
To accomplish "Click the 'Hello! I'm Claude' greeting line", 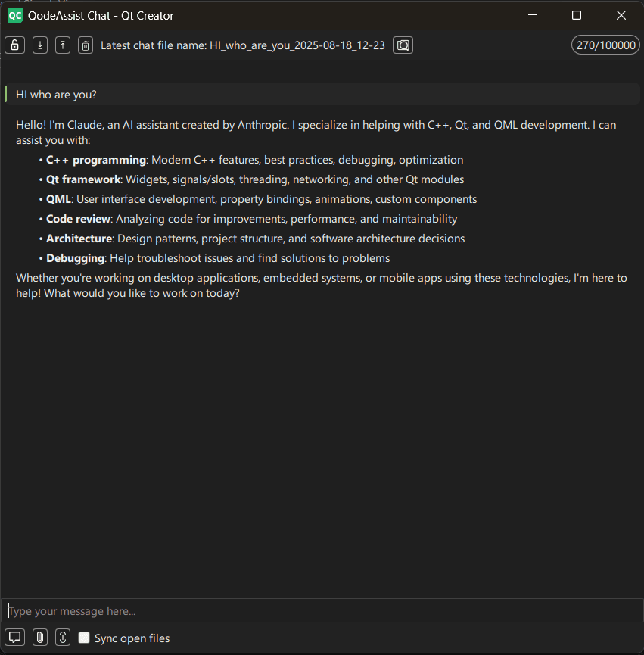I will (316, 125).
